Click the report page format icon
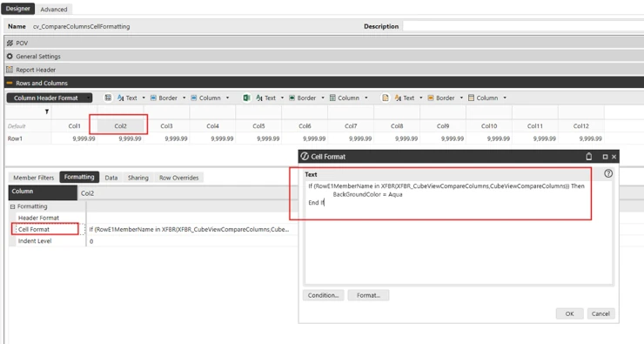 point(386,98)
